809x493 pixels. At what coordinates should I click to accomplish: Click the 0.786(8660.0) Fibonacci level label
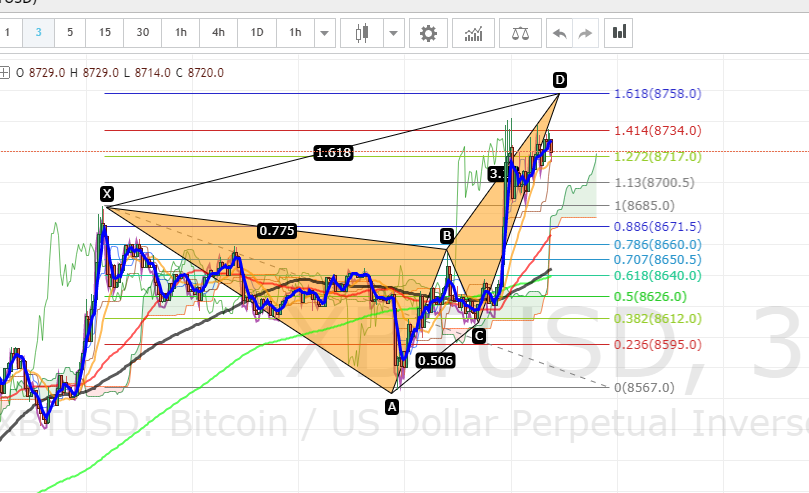click(x=658, y=244)
